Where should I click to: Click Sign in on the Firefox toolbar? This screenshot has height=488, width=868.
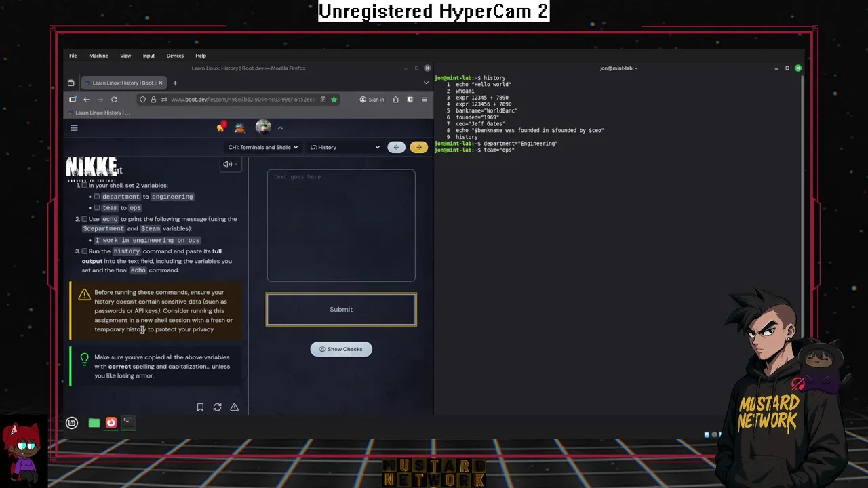[372, 100]
